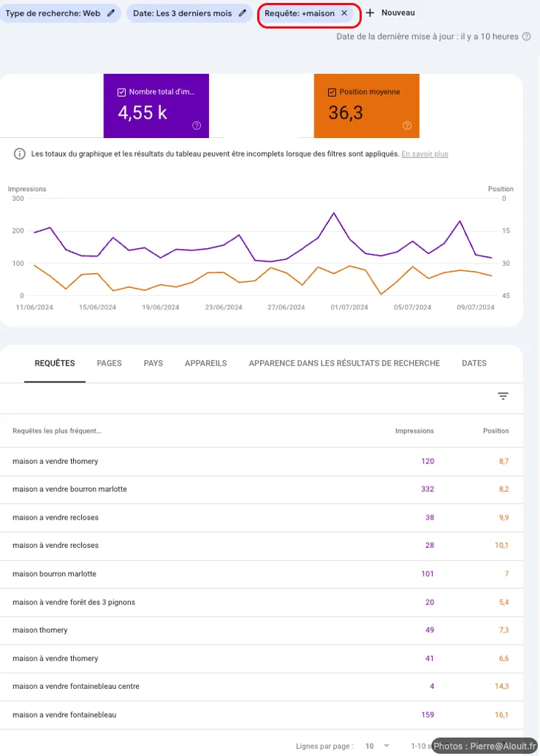Click help icon in impressions card

click(196, 126)
